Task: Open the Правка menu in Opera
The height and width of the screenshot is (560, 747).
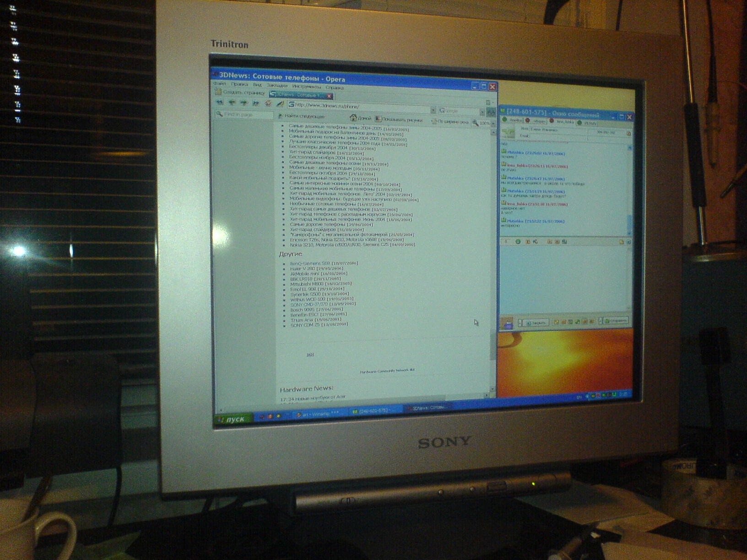Action: click(239, 85)
